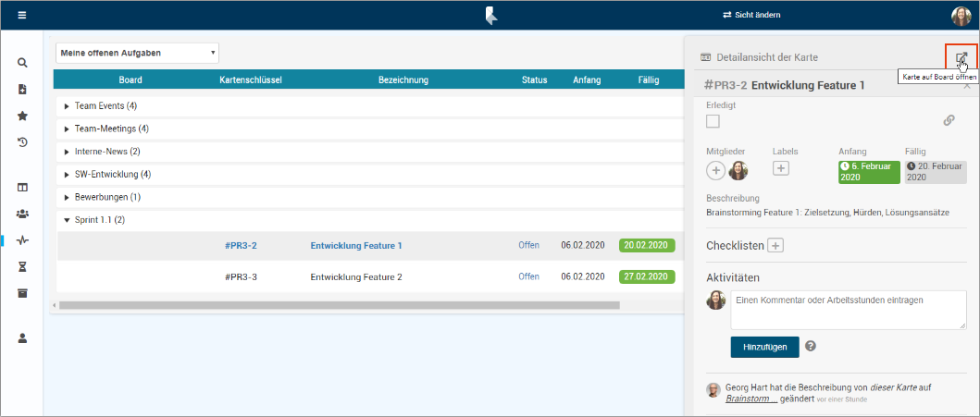Open the archive box icon in sidebar
980x417 pixels.
pyautogui.click(x=22, y=293)
